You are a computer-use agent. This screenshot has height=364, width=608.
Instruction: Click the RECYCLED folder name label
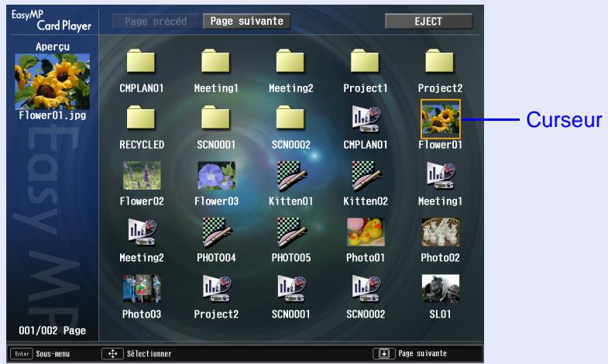coord(142,145)
